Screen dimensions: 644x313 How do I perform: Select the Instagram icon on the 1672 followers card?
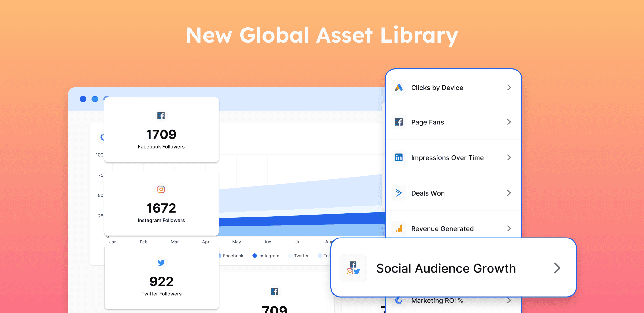point(161,189)
